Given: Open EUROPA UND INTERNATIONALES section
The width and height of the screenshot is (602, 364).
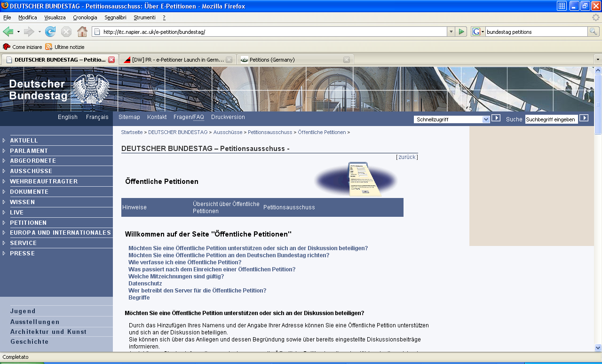Looking at the screenshot, I should pos(60,233).
